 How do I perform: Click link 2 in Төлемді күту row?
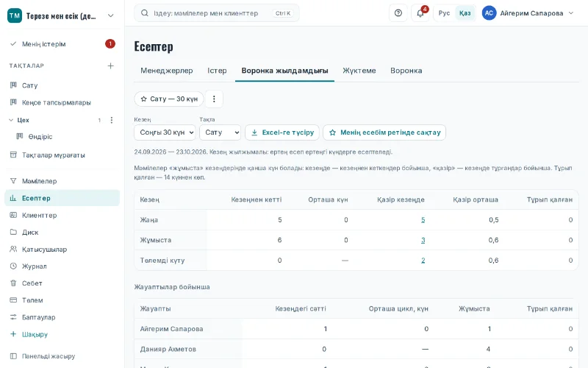(423, 261)
